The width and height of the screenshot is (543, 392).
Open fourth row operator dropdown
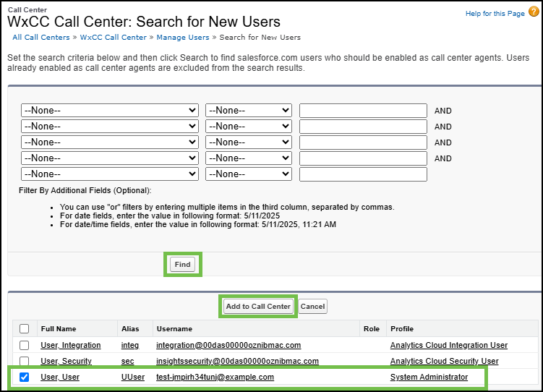(x=249, y=158)
